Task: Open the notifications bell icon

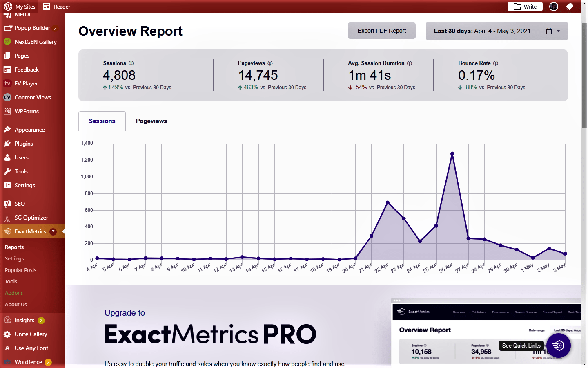Action: click(569, 7)
